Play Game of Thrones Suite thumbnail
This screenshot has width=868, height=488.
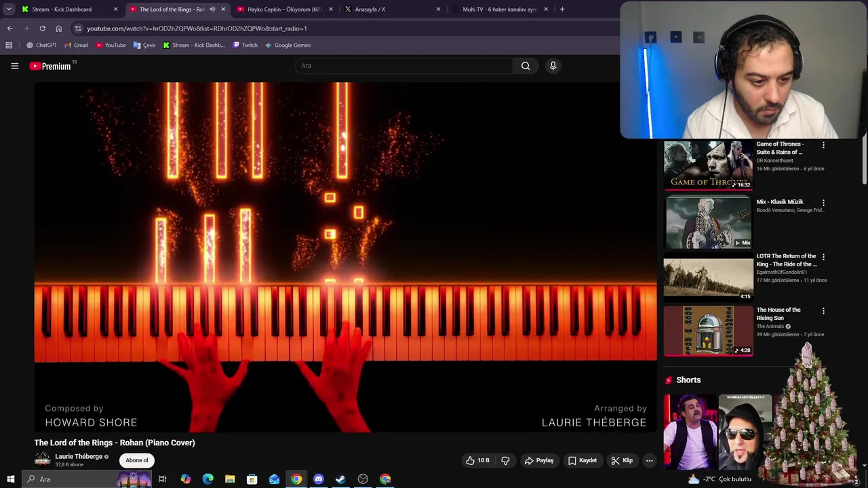tap(708, 165)
